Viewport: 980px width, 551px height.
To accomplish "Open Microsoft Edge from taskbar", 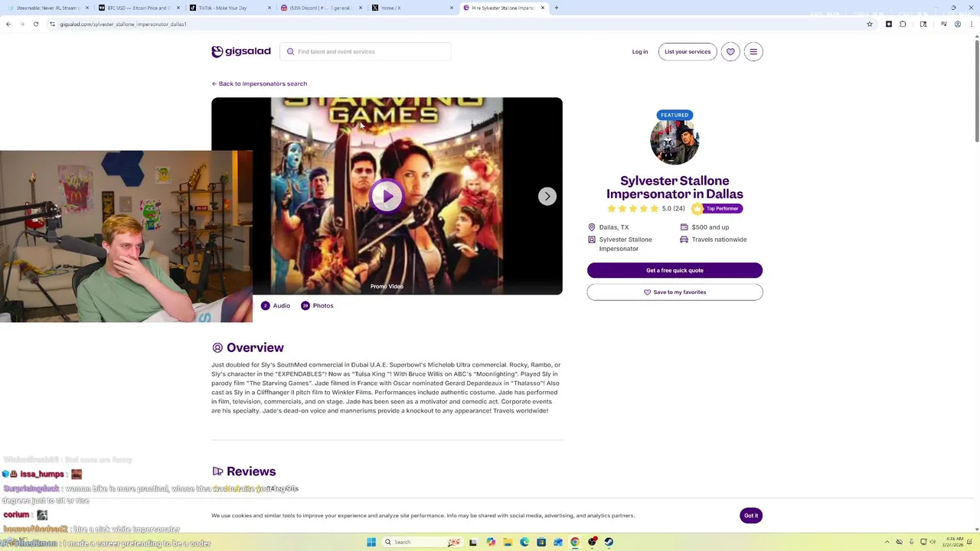I will pos(524,542).
